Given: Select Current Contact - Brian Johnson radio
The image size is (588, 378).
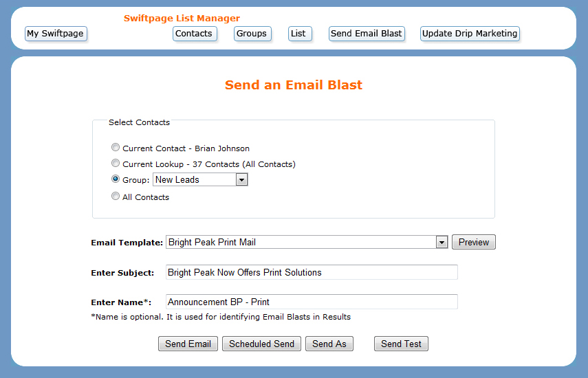Looking at the screenshot, I should [x=116, y=148].
